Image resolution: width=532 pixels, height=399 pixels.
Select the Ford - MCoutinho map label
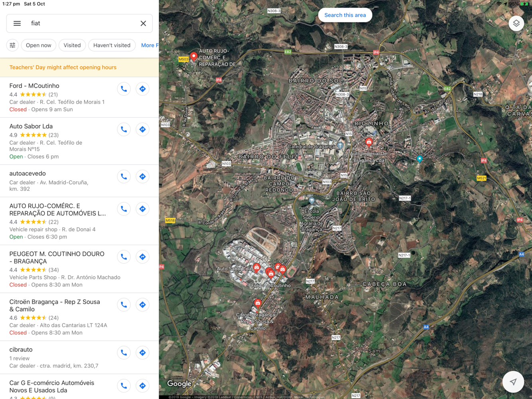coord(271,285)
